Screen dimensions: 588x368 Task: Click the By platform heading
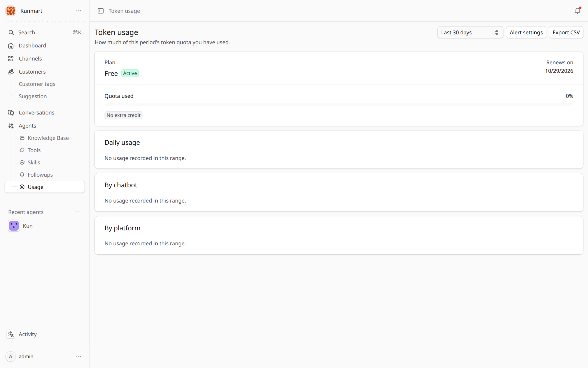(x=122, y=228)
